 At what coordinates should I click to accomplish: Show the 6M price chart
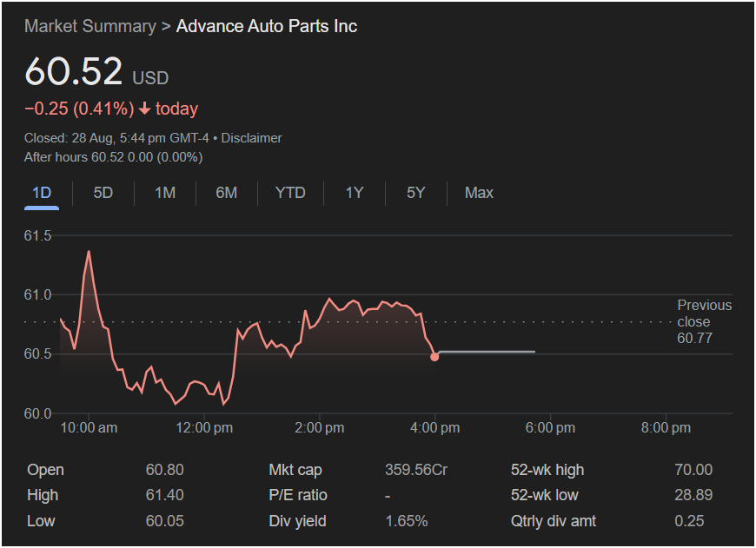point(226,193)
